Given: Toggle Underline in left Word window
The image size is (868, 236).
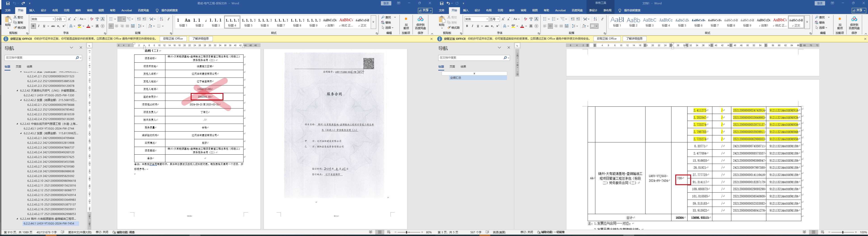Looking at the screenshot, I should 44,26.
